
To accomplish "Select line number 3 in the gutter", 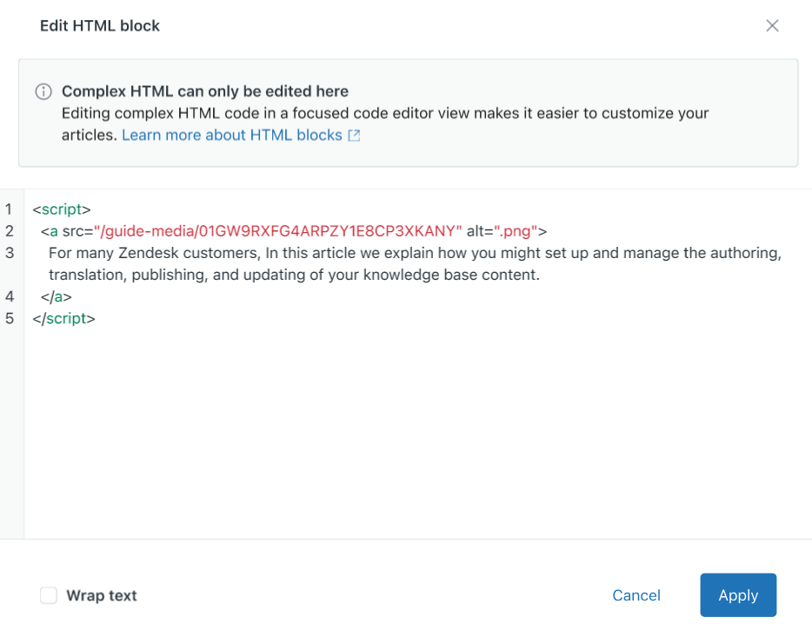I will tap(9, 252).
